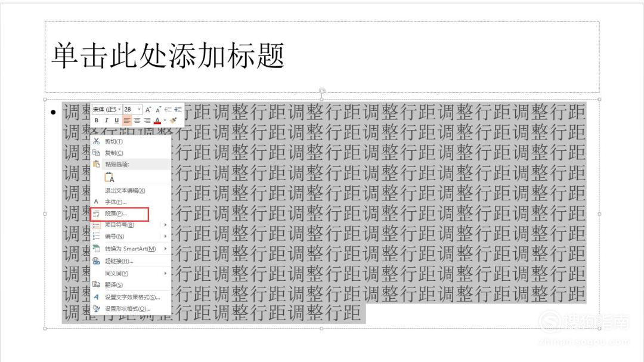Select the format painter brush icon
644x362 pixels.
tap(174, 120)
